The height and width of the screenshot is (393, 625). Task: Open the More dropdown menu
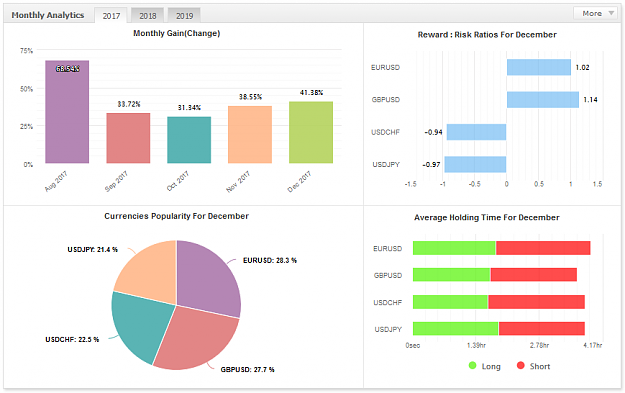(597, 13)
